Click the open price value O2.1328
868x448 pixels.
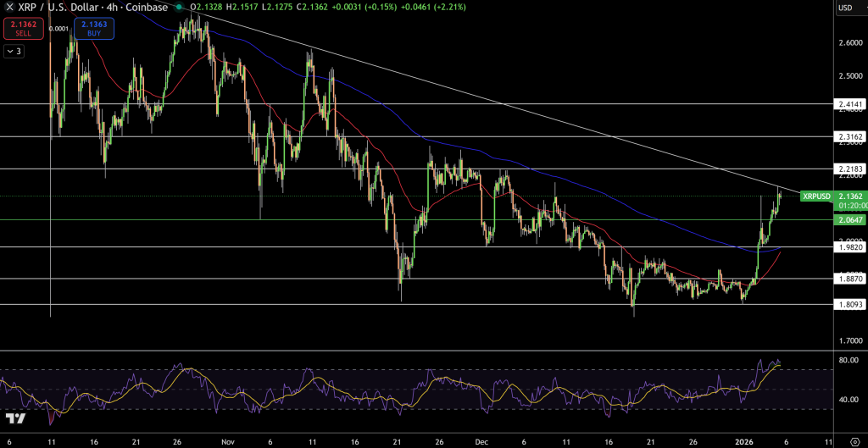click(x=207, y=7)
